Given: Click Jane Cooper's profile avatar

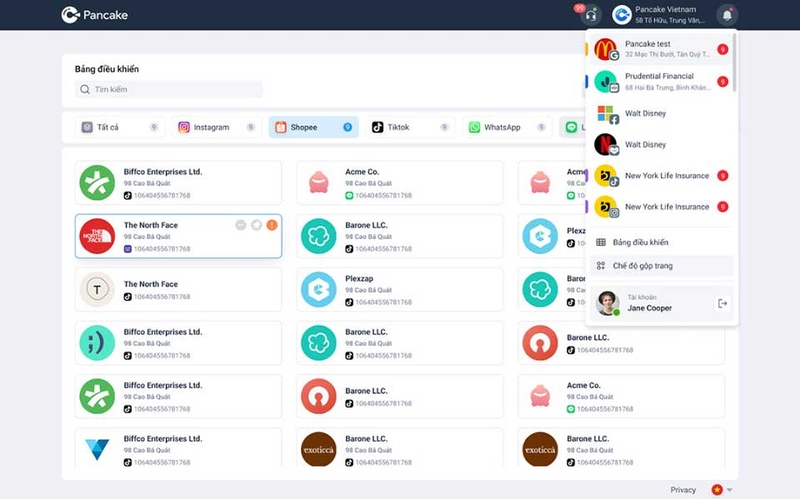Looking at the screenshot, I should [x=608, y=303].
